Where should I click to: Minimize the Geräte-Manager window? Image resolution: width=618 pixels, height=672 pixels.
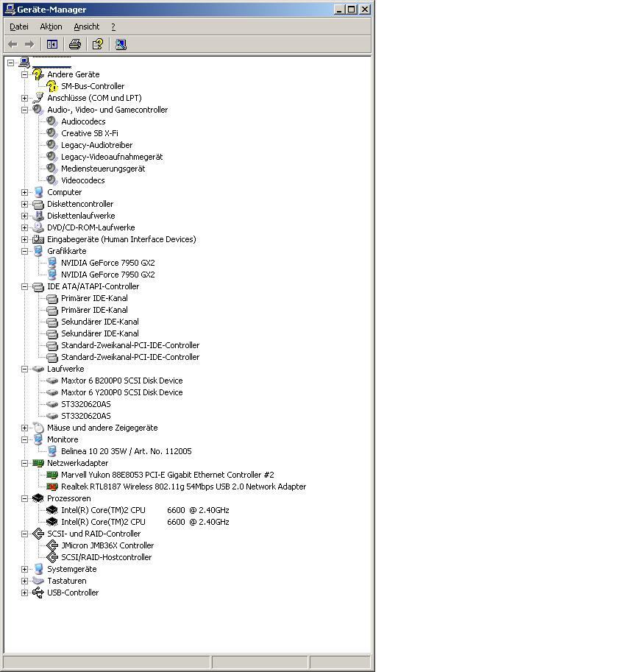(x=339, y=9)
